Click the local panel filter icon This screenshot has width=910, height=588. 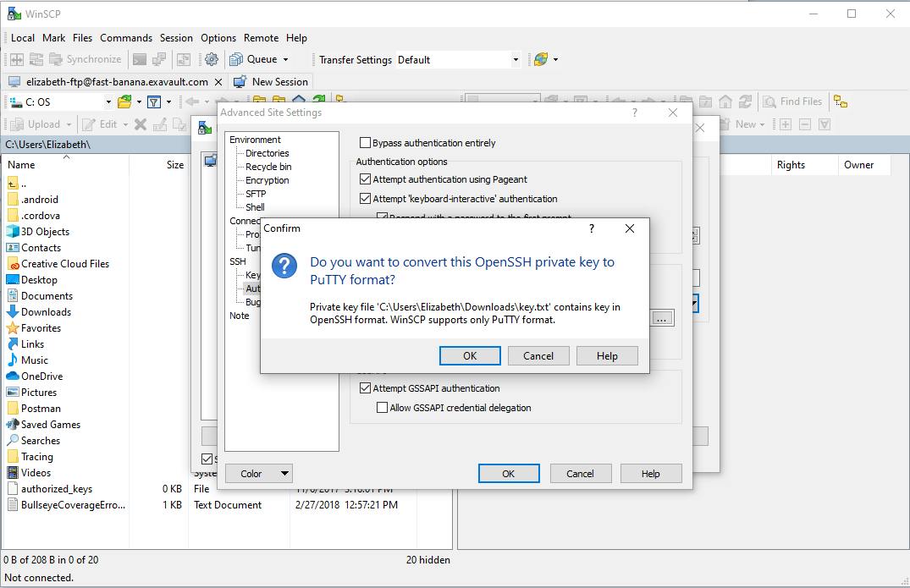tap(154, 102)
